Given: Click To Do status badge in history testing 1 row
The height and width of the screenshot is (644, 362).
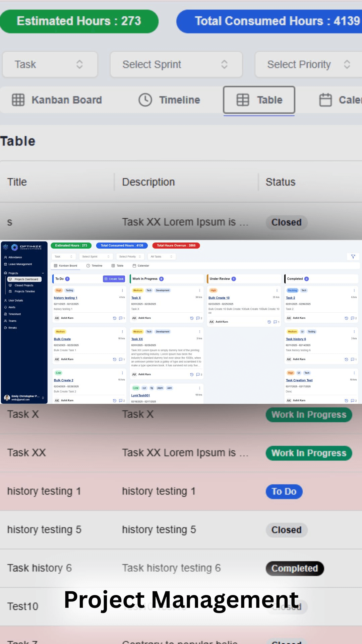Looking at the screenshot, I should 284,491.
